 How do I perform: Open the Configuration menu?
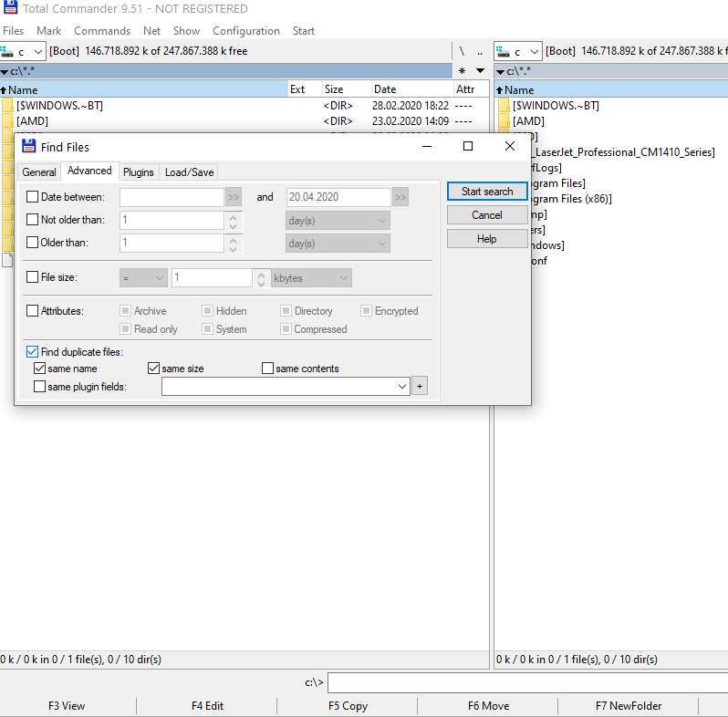246,31
